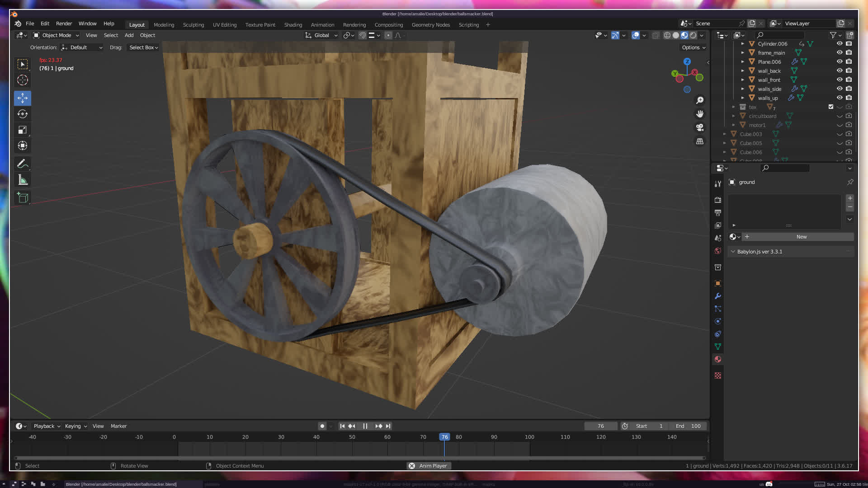Image resolution: width=868 pixels, height=488 pixels.
Task: Open the viewport Options button
Action: (x=693, y=47)
